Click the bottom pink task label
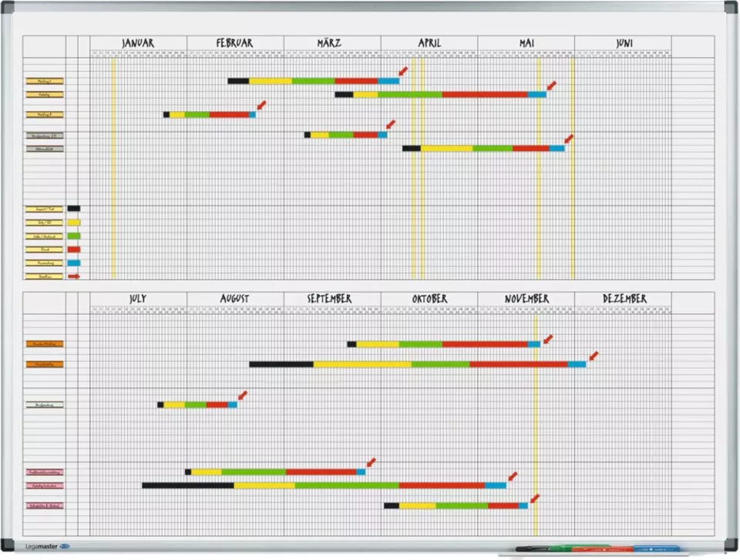This screenshot has height=560, width=740. (45, 506)
